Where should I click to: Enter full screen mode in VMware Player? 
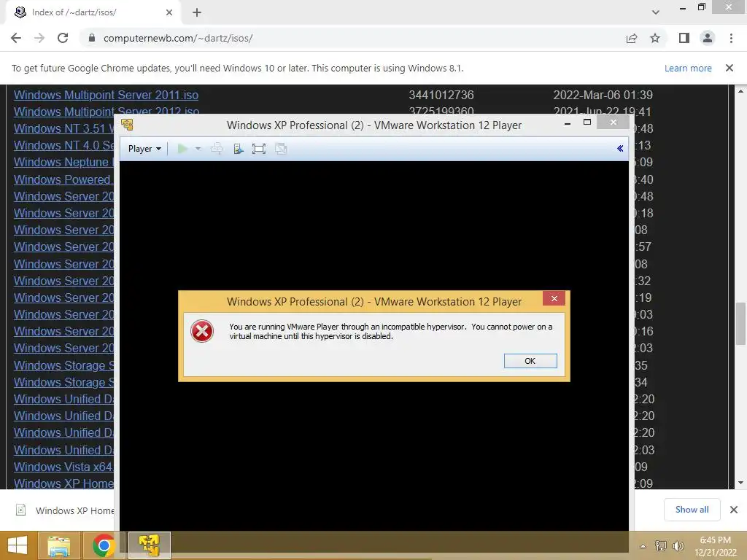click(x=259, y=149)
